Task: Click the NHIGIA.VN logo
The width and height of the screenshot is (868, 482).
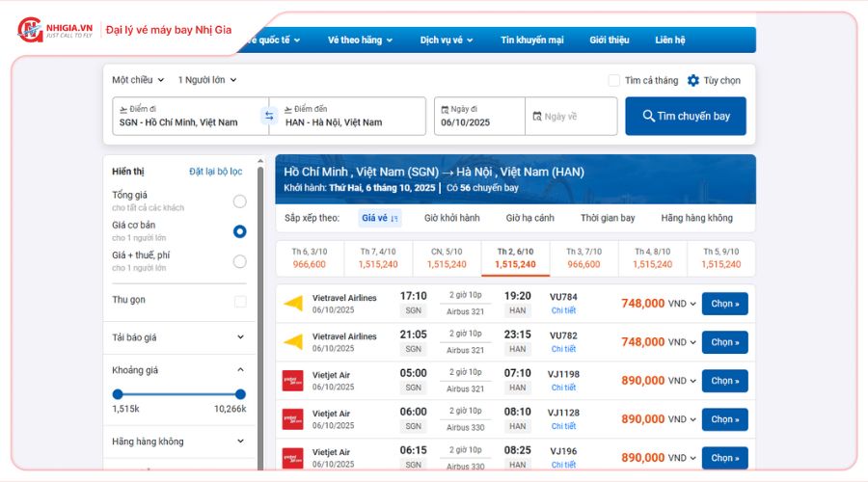Action: (55, 29)
